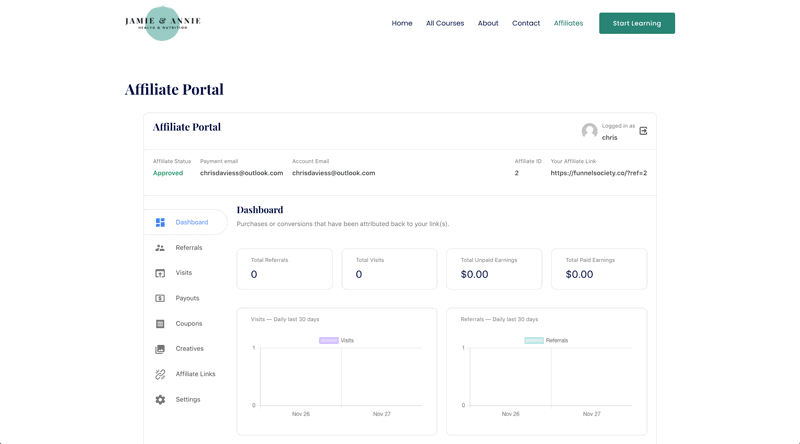
Task: Open the About page link
Action: pos(488,23)
